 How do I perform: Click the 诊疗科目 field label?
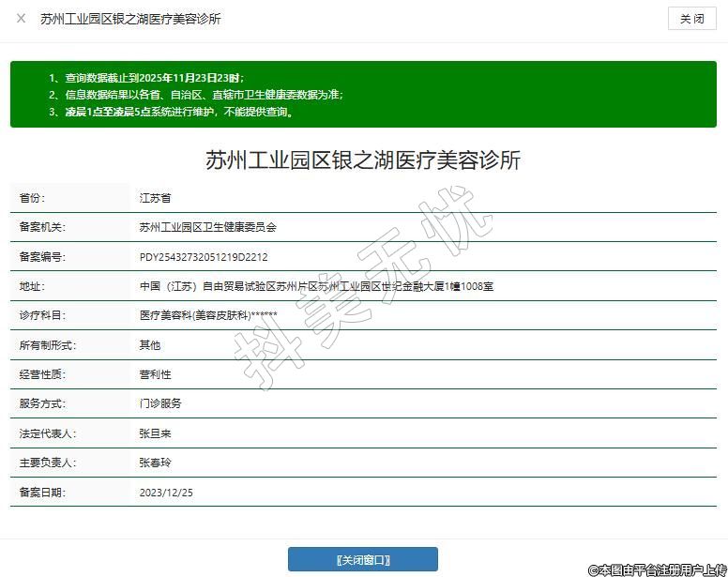(43, 316)
